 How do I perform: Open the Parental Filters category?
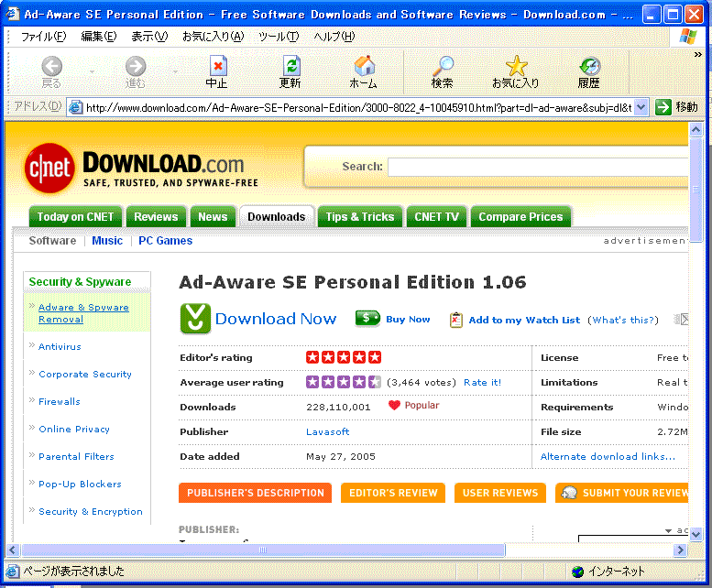coord(76,456)
